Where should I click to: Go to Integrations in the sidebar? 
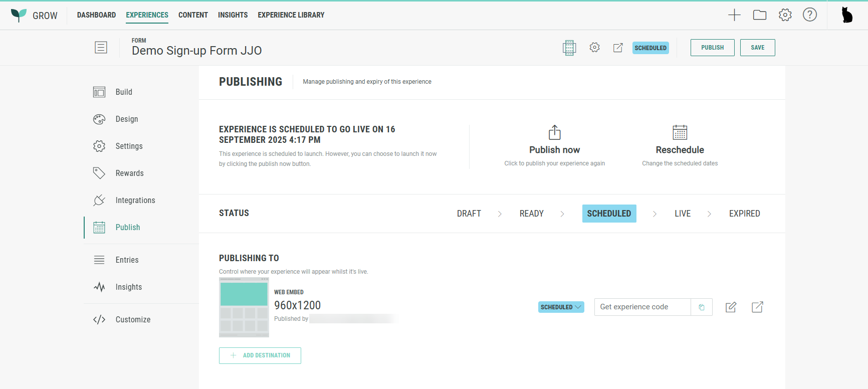click(135, 201)
